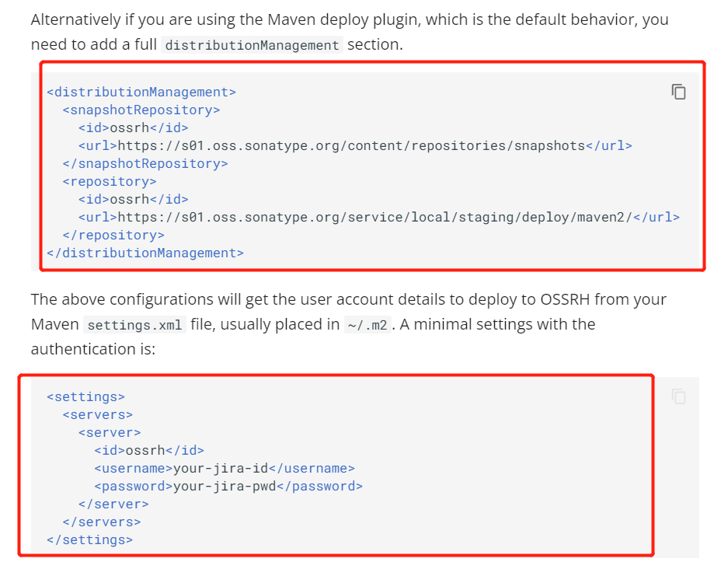
Task: Copy the distributionManagement code snippet
Action: (x=678, y=92)
